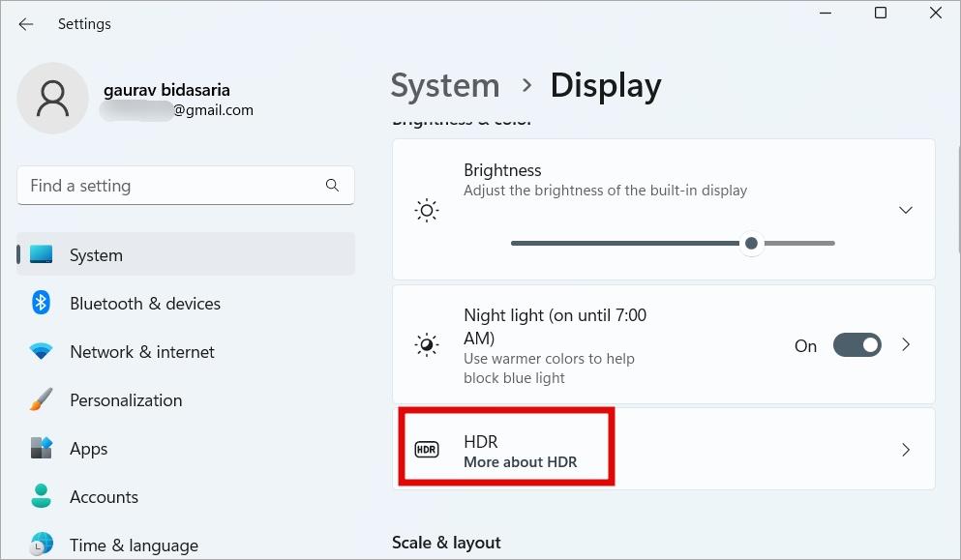This screenshot has height=560, width=961.
Task: Click the search magnifier icon
Action: 332,185
